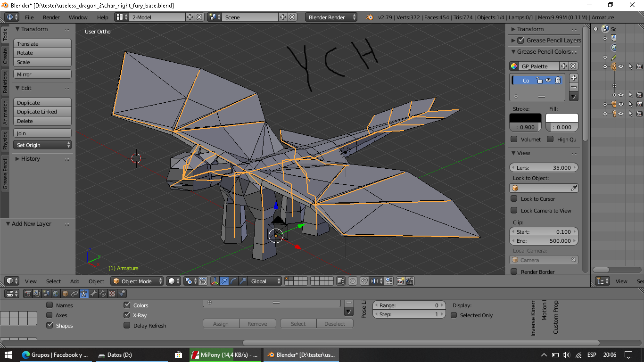This screenshot has height=362, width=644.
Task: Open the Render menu
Action: pyautogui.click(x=51, y=17)
